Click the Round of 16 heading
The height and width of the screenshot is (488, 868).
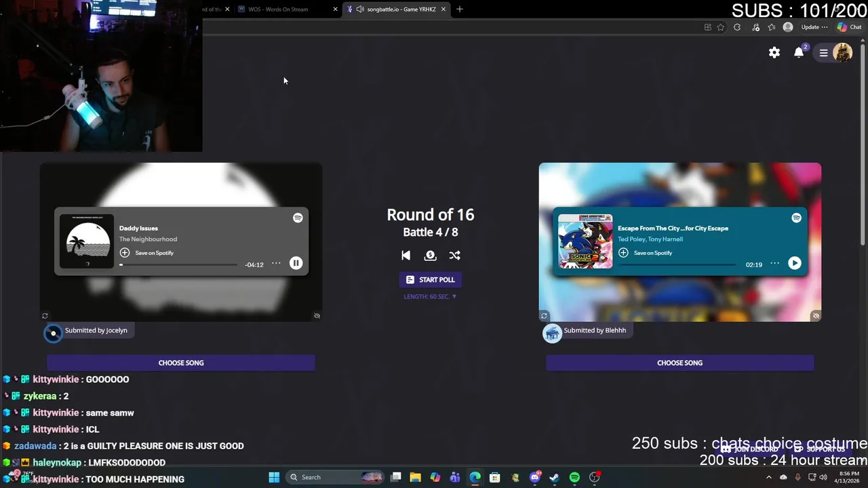pyautogui.click(x=430, y=215)
